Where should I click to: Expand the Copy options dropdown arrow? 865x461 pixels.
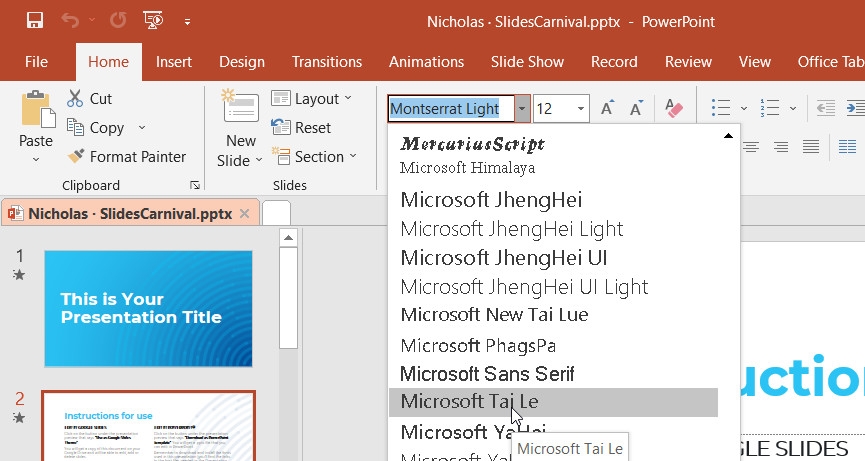[x=142, y=127]
